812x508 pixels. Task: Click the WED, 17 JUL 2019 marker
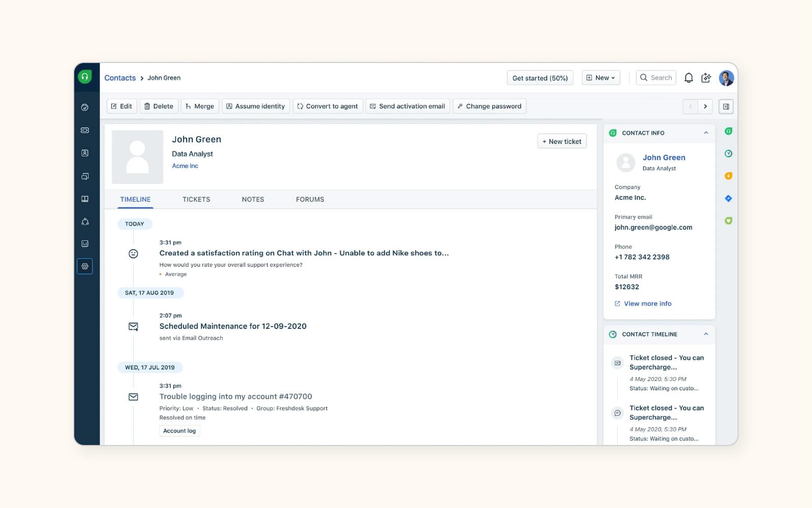click(x=150, y=367)
